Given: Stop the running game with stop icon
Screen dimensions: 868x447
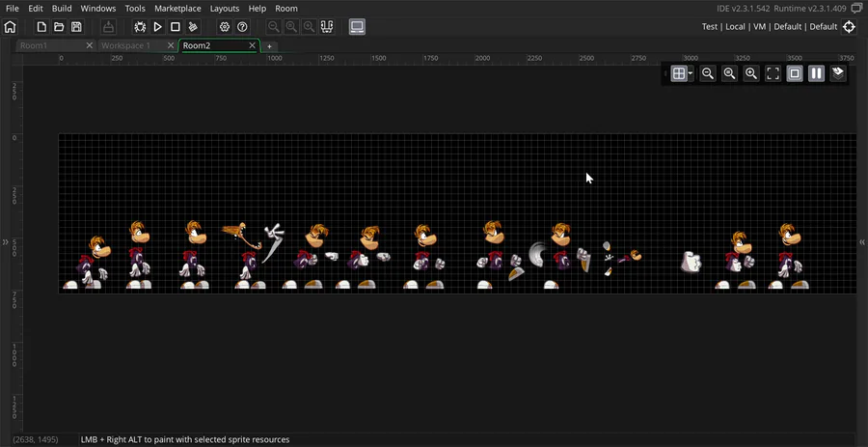Looking at the screenshot, I should (176, 27).
